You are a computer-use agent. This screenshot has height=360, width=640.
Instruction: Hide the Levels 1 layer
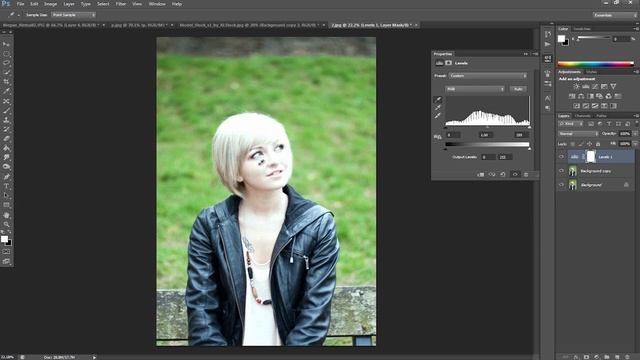tap(561, 157)
